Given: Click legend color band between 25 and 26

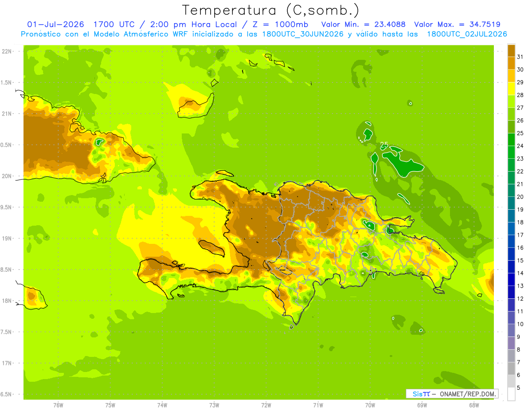Looking at the screenshot, I should pos(511,127).
